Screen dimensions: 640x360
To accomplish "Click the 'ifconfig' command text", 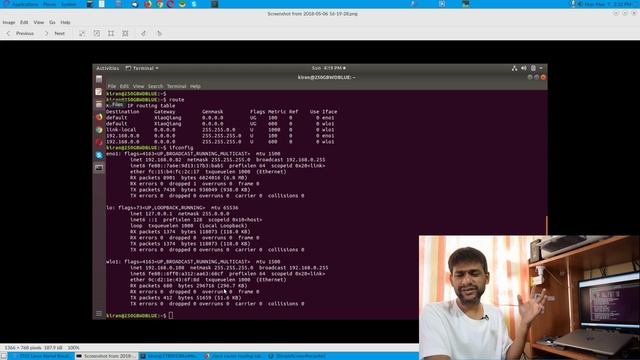I will 181,147.
